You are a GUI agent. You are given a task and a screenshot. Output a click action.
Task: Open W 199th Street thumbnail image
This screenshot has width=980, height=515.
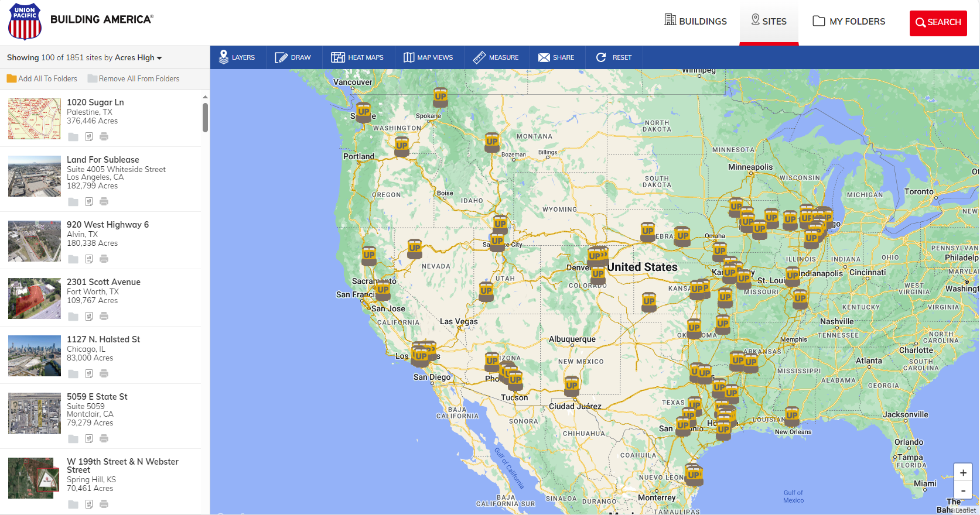[x=33, y=478]
